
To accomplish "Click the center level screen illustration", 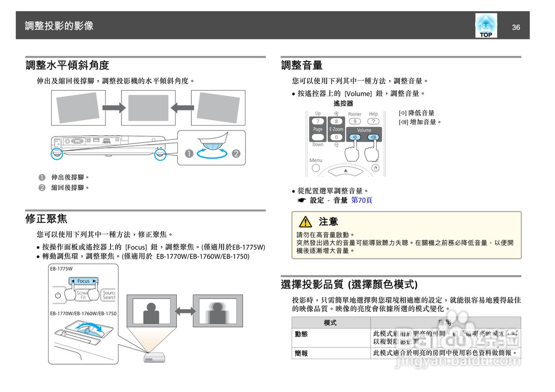I will tap(148, 108).
